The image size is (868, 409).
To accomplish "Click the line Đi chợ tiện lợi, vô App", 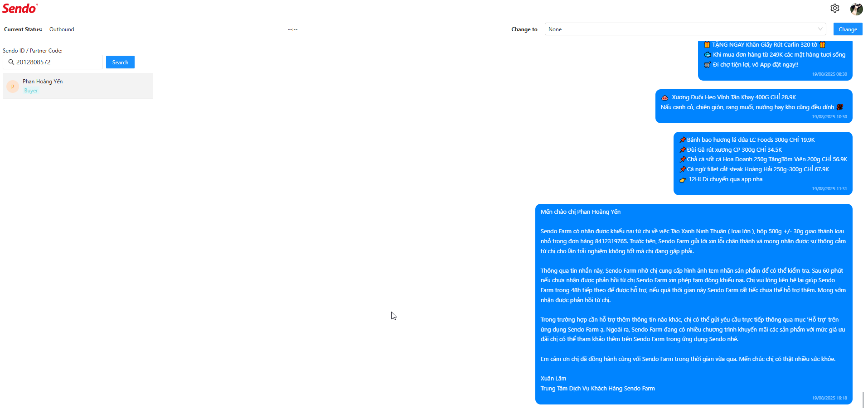I will tap(751, 65).
